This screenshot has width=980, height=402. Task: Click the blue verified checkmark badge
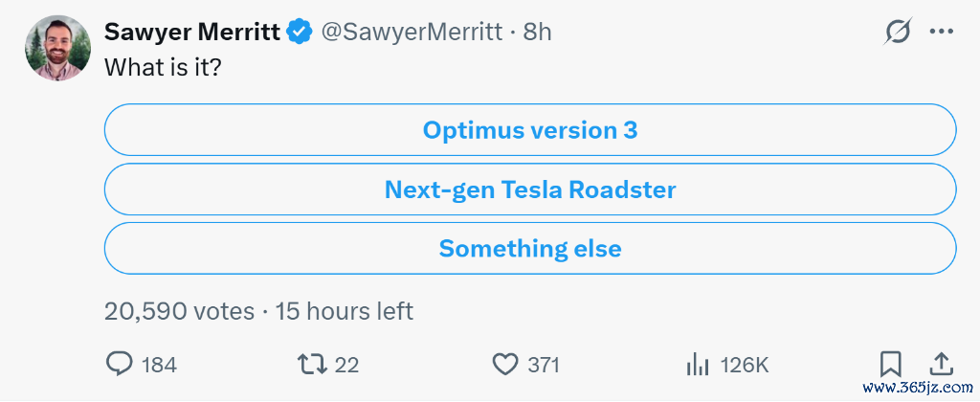point(300,32)
